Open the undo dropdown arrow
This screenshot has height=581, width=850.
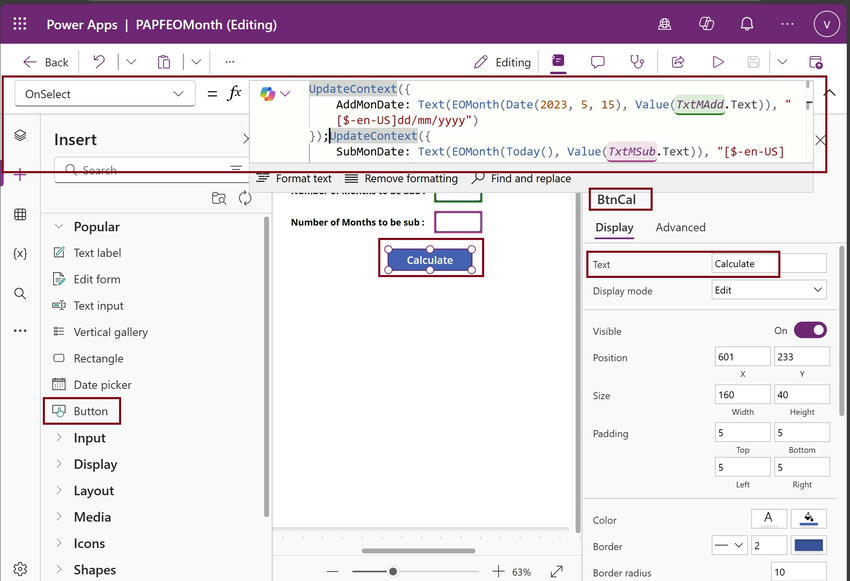131,62
